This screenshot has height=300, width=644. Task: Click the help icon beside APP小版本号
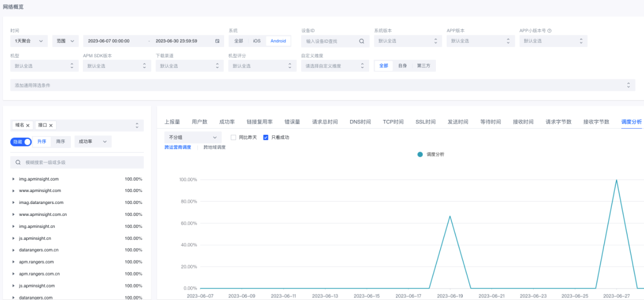tap(549, 30)
